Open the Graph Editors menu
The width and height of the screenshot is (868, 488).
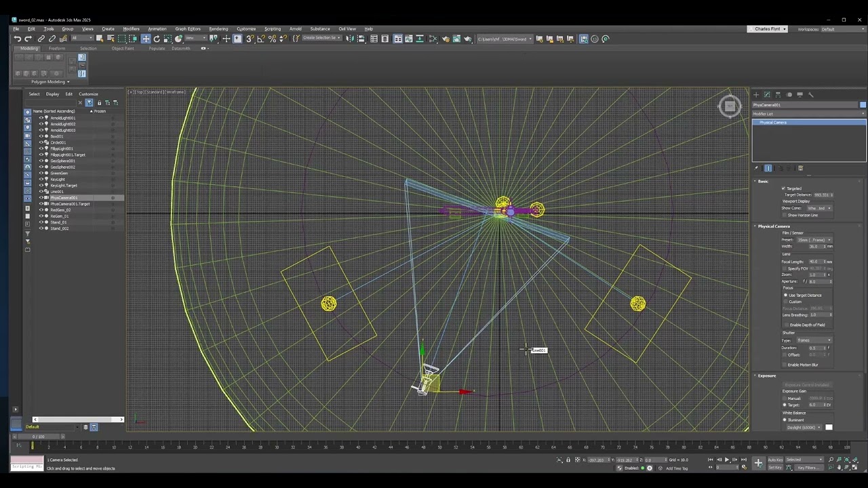[x=188, y=29]
